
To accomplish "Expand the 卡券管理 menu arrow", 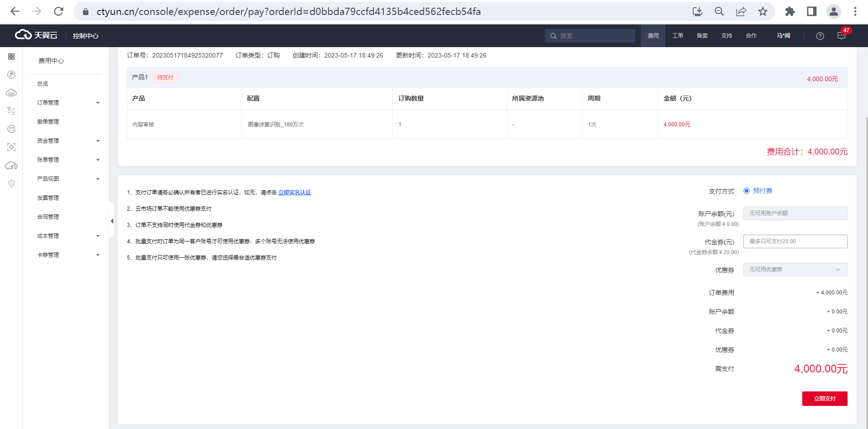I will click(x=98, y=255).
